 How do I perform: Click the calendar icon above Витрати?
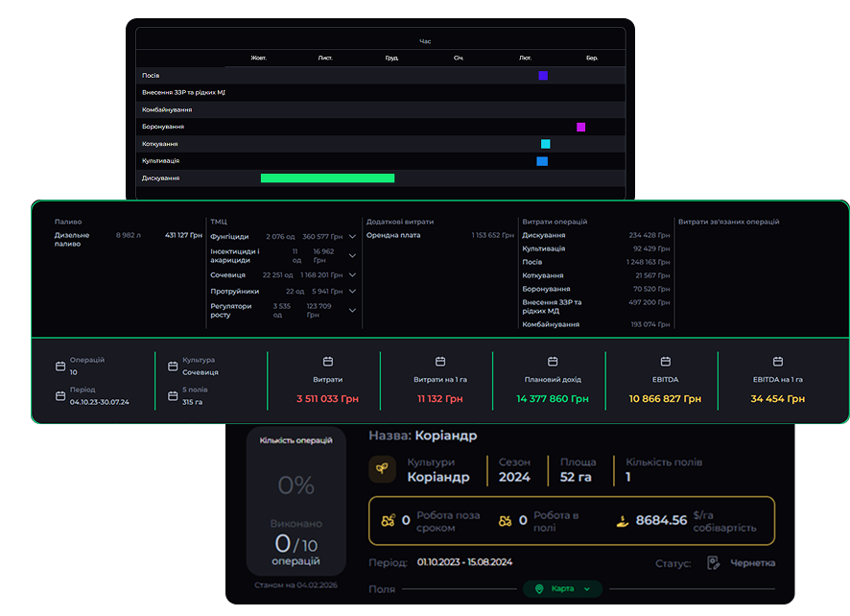327,362
